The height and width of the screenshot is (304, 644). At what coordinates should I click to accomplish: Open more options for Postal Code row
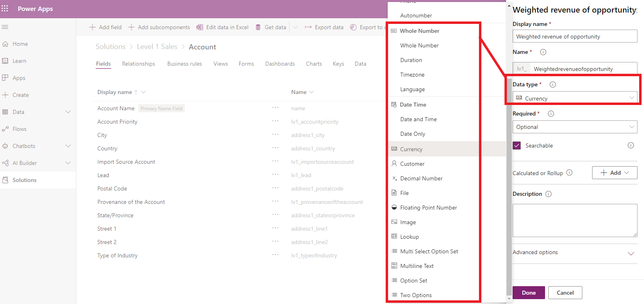pyautogui.click(x=275, y=188)
